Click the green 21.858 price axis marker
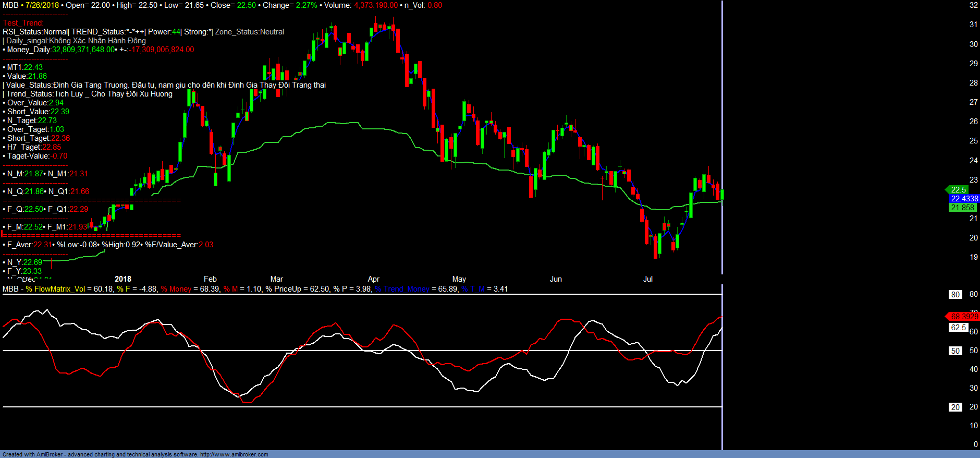The width and height of the screenshot is (980, 458). coord(962,208)
